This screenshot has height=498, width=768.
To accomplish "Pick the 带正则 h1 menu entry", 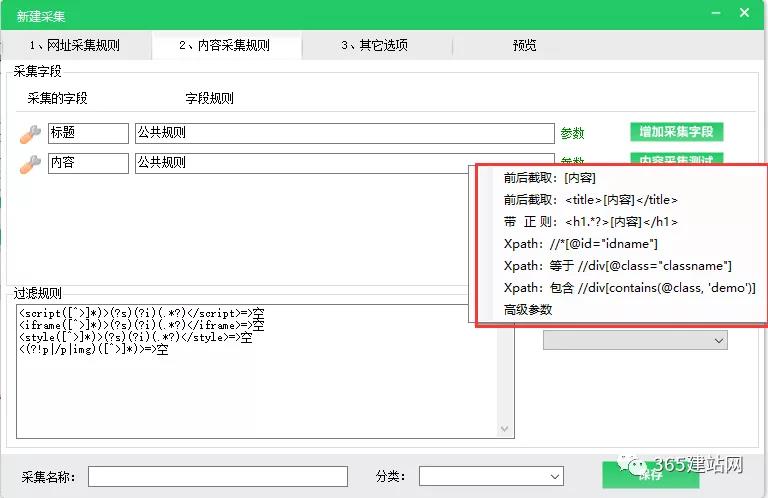I will point(591,222).
